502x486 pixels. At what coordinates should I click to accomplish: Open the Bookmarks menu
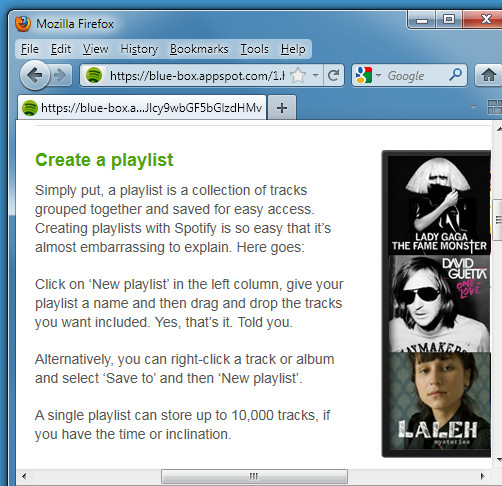point(199,49)
